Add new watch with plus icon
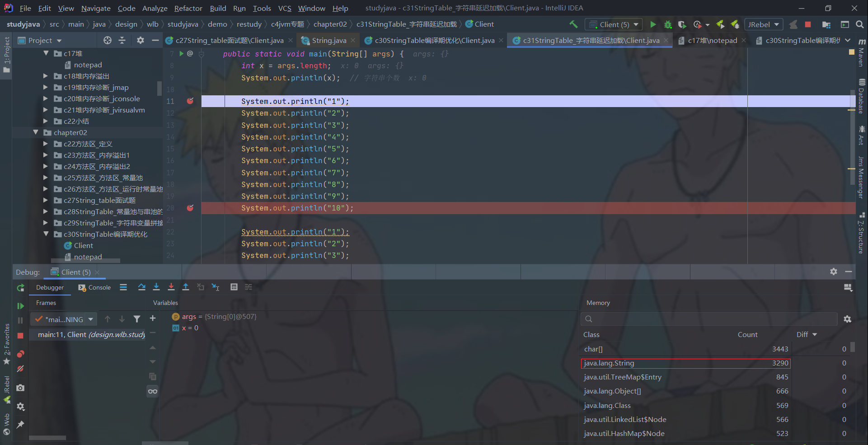 coord(153,319)
